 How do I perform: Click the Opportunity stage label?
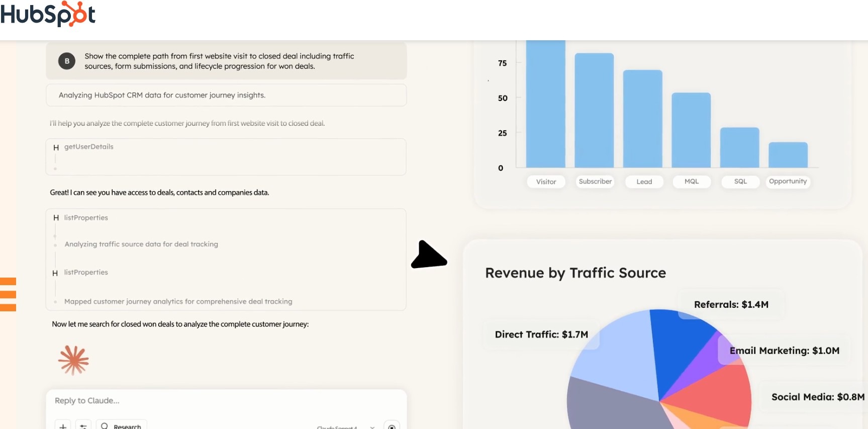pyautogui.click(x=788, y=182)
